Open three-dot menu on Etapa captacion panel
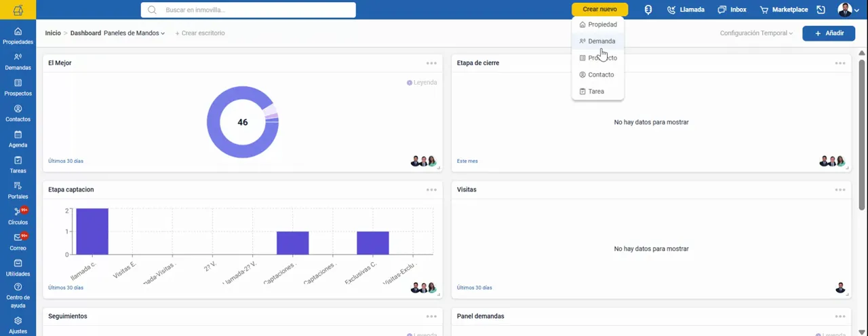Viewport: 868px width, 336px height. click(x=431, y=190)
